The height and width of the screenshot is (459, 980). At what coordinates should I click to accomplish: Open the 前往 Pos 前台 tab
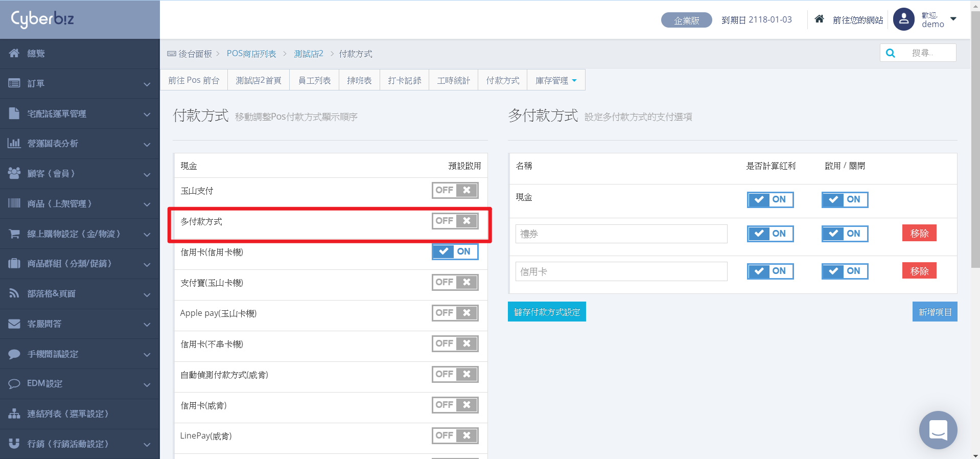point(194,80)
